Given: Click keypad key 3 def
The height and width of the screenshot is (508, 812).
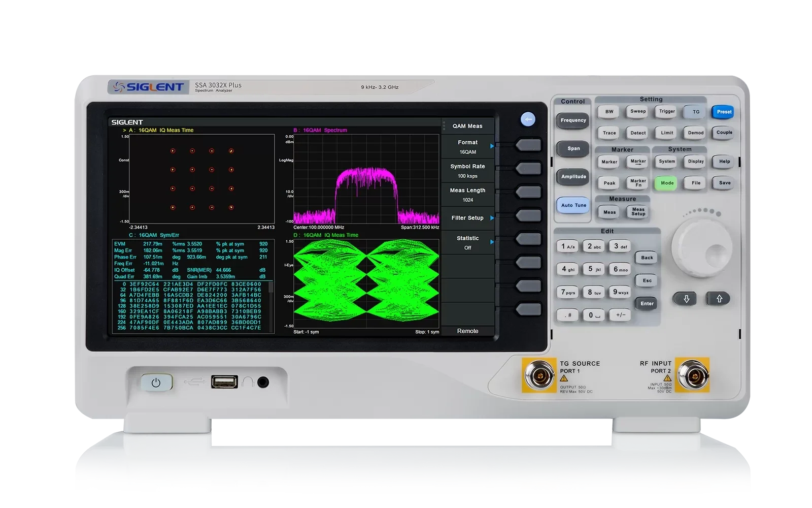Looking at the screenshot, I should tap(620, 246).
